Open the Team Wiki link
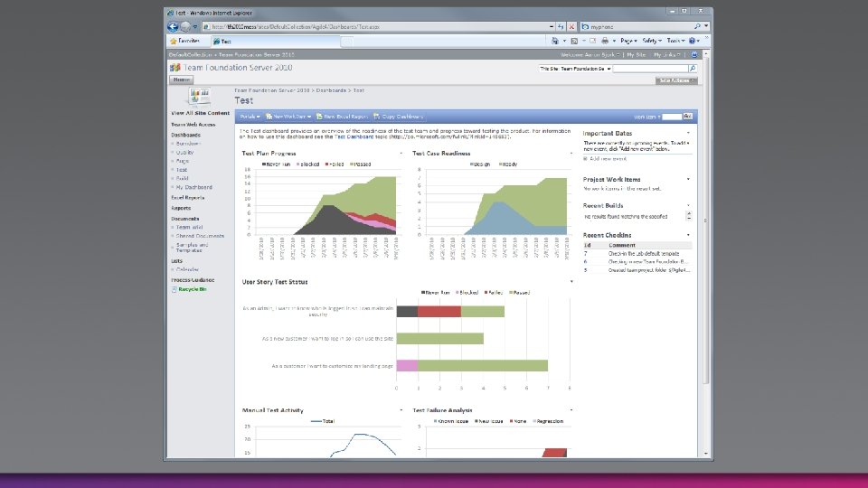This screenshot has height=488, width=868. tap(189, 228)
